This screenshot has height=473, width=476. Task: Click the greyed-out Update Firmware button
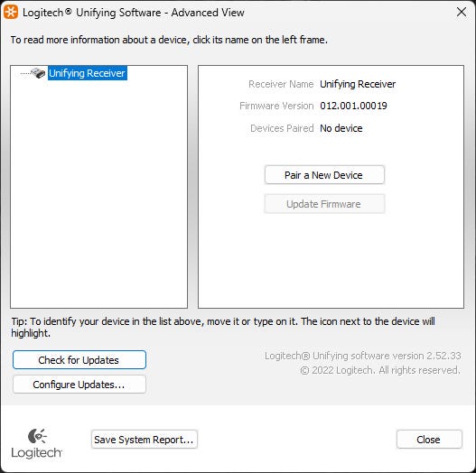click(x=324, y=204)
